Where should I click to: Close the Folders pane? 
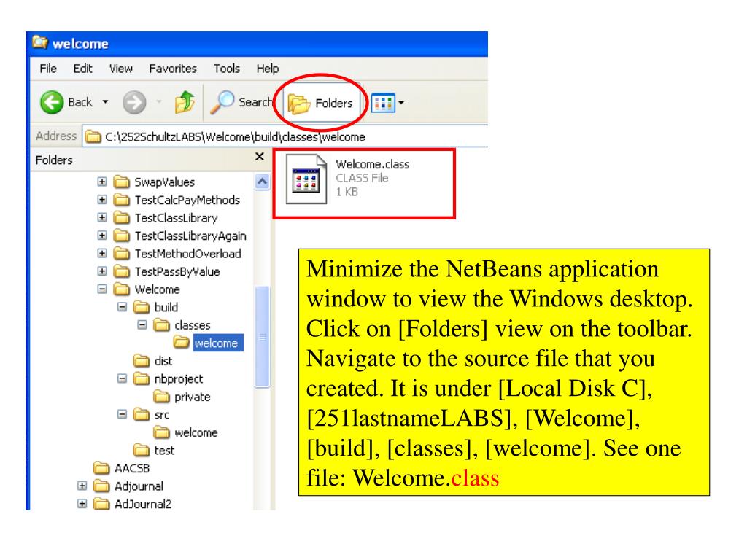(260, 156)
